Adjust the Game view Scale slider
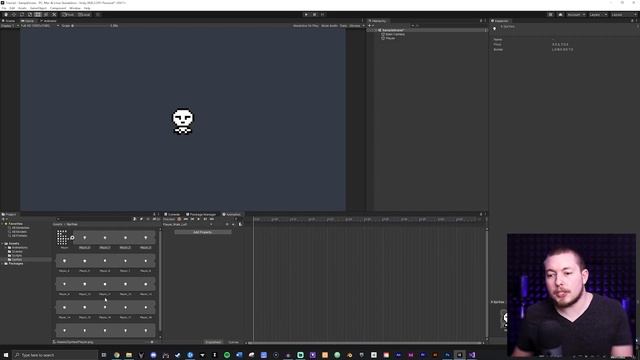640x360 pixels. (x=91, y=26)
